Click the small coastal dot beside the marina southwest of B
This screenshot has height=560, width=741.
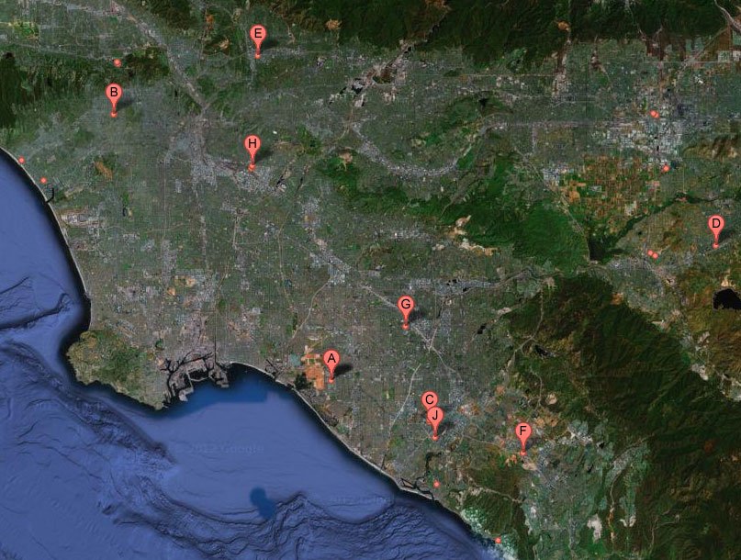coord(43,180)
